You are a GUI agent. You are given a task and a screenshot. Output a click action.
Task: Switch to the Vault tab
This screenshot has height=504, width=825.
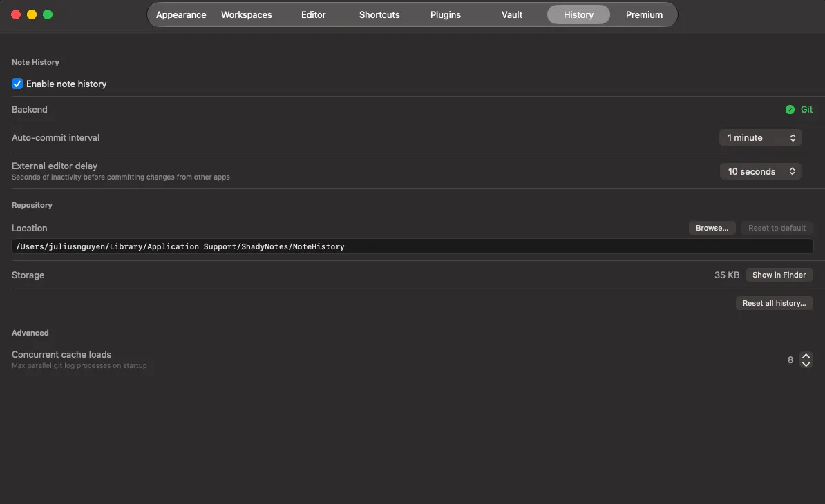pyautogui.click(x=511, y=14)
